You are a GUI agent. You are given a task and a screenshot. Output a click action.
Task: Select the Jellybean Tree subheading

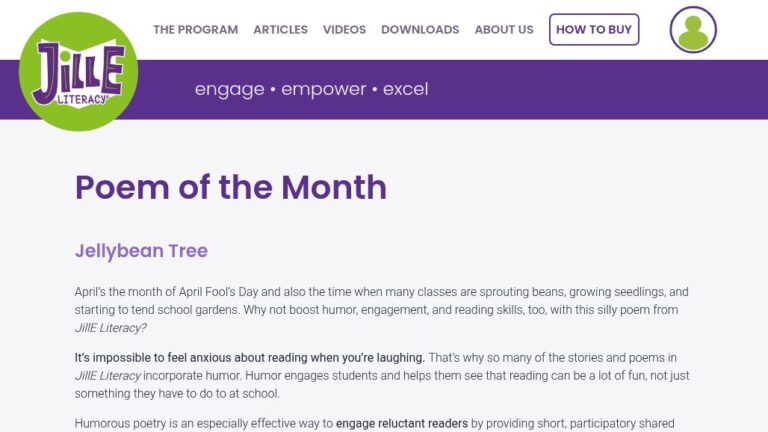(x=142, y=251)
